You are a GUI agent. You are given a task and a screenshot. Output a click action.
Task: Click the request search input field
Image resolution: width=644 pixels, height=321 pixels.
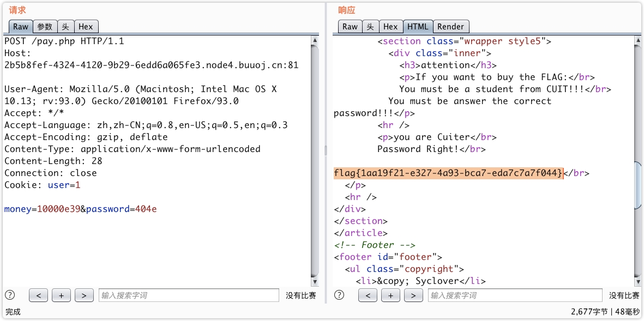coord(189,295)
